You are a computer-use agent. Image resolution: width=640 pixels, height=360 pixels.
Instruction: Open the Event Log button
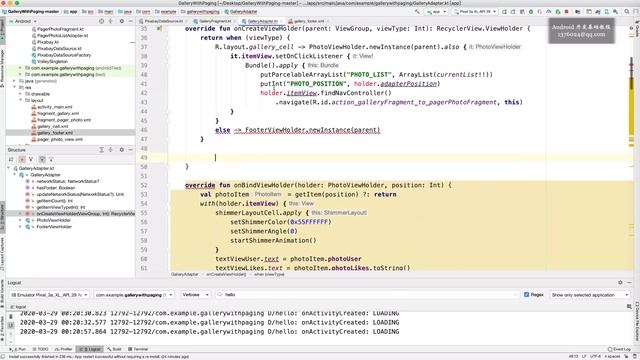(x=619, y=349)
